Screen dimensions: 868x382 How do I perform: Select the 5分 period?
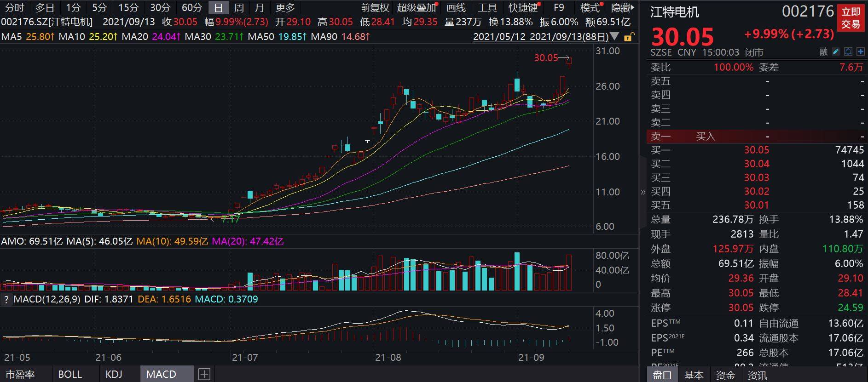click(99, 8)
